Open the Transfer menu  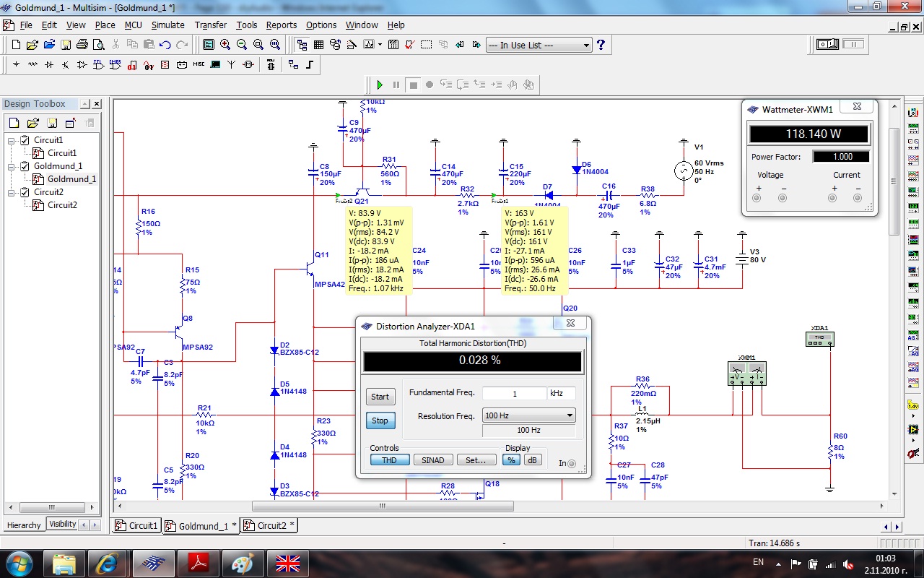tap(210, 25)
